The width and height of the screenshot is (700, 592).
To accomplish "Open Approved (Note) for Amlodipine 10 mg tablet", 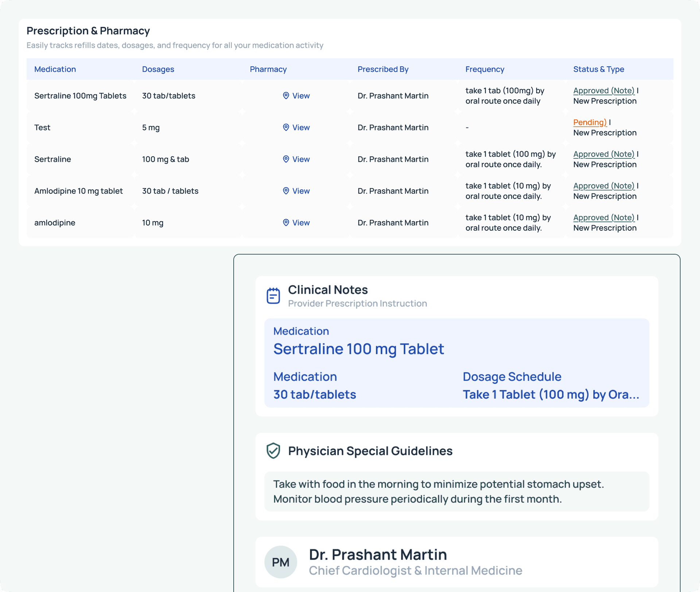I will tap(604, 185).
